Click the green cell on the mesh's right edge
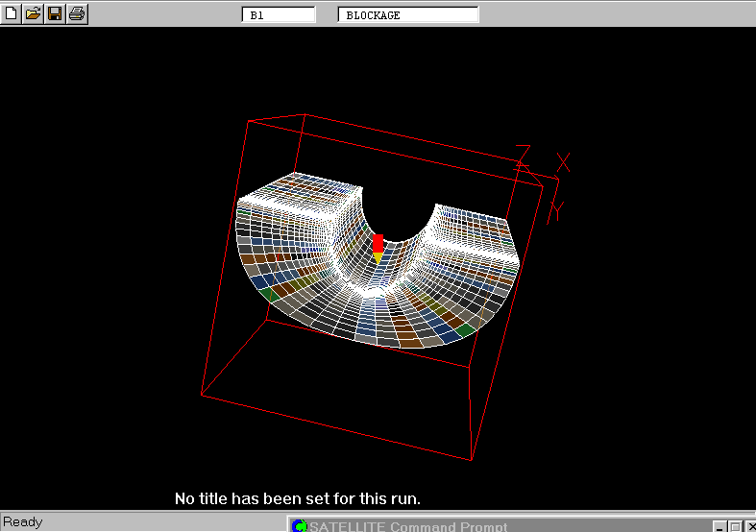 [x=465, y=329]
